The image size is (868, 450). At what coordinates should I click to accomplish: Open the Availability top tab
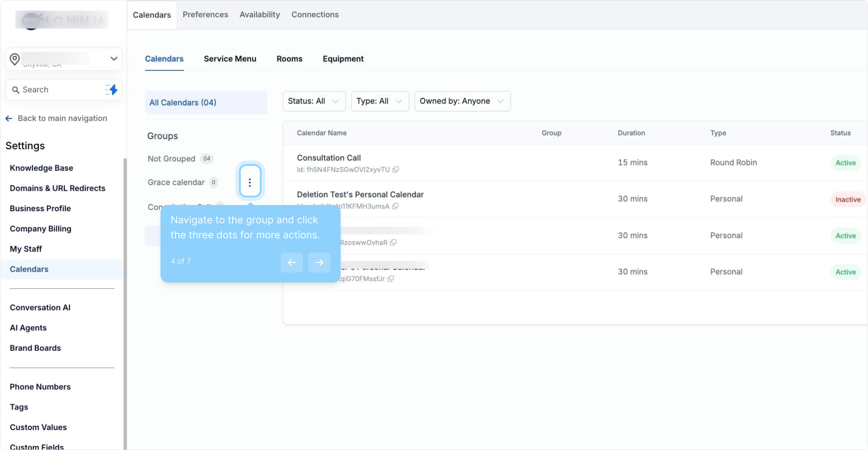tap(259, 15)
